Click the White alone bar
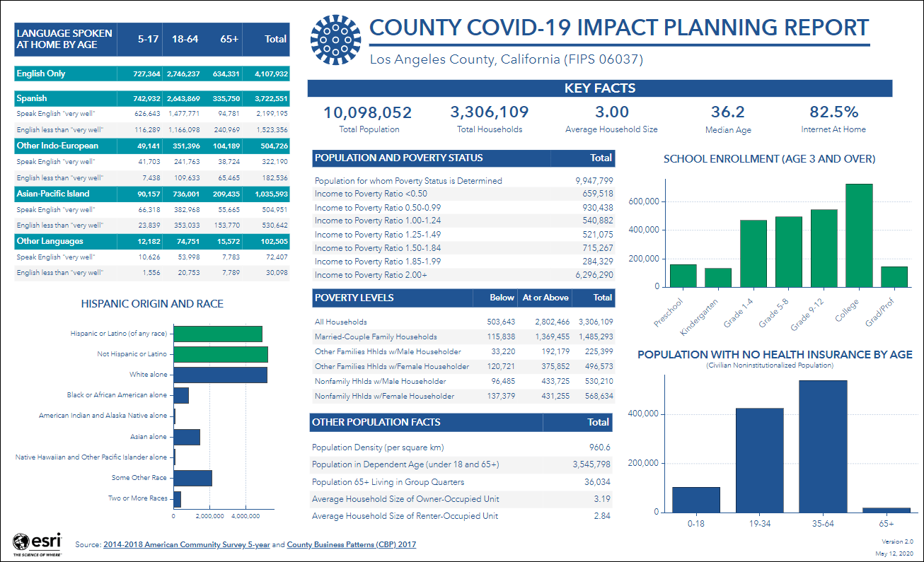Image resolution: width=924 pixels, height=562 pixels. (x=220, y=375)
